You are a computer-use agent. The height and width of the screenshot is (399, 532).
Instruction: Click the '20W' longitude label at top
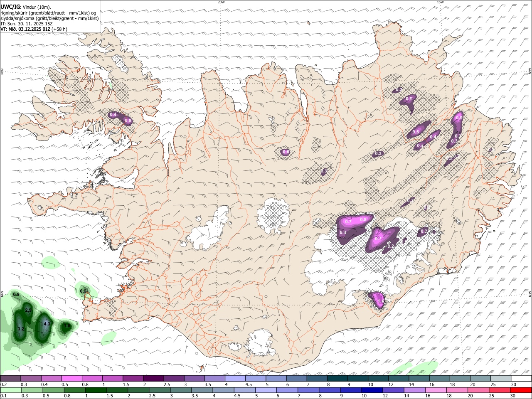[x=221, y=2]
